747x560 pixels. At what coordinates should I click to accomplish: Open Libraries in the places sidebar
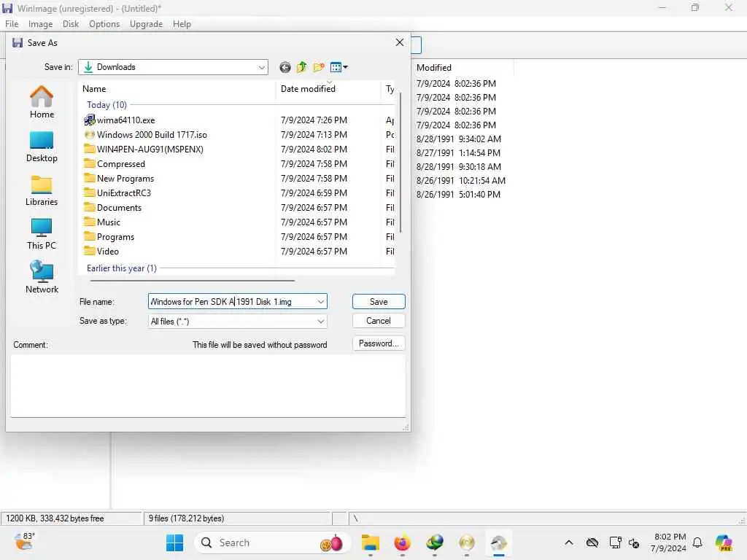[42, 190]
